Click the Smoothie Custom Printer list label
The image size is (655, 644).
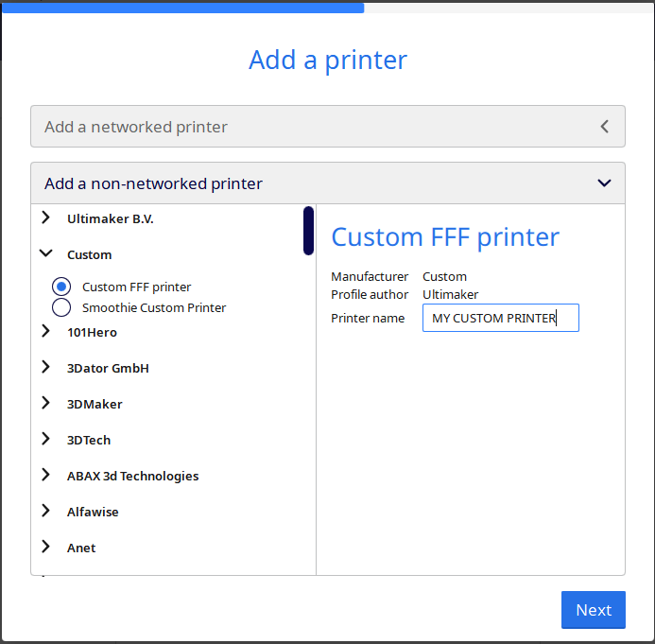(x=154, y=308)
